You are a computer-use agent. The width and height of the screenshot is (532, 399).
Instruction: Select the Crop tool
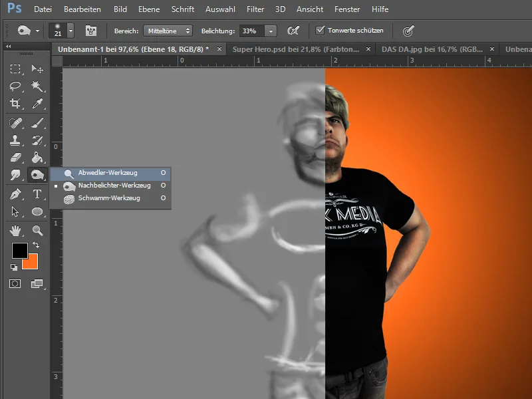click(15, 103)
